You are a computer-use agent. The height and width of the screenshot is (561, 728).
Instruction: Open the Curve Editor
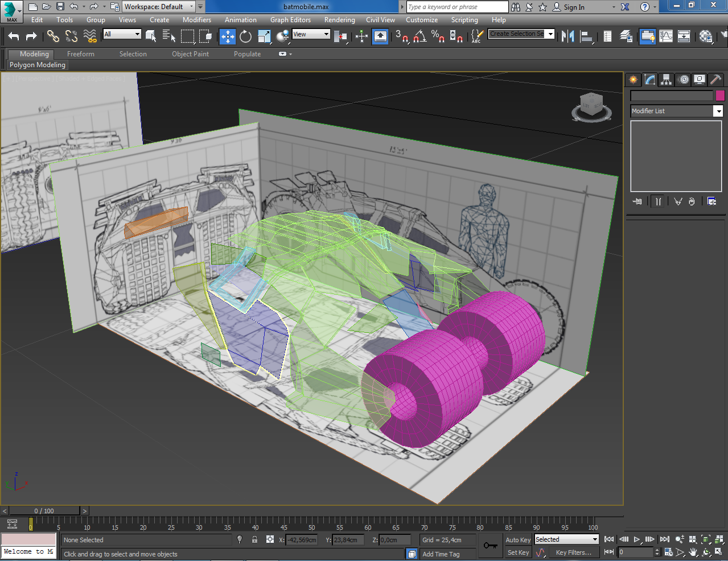coord(666,36)
